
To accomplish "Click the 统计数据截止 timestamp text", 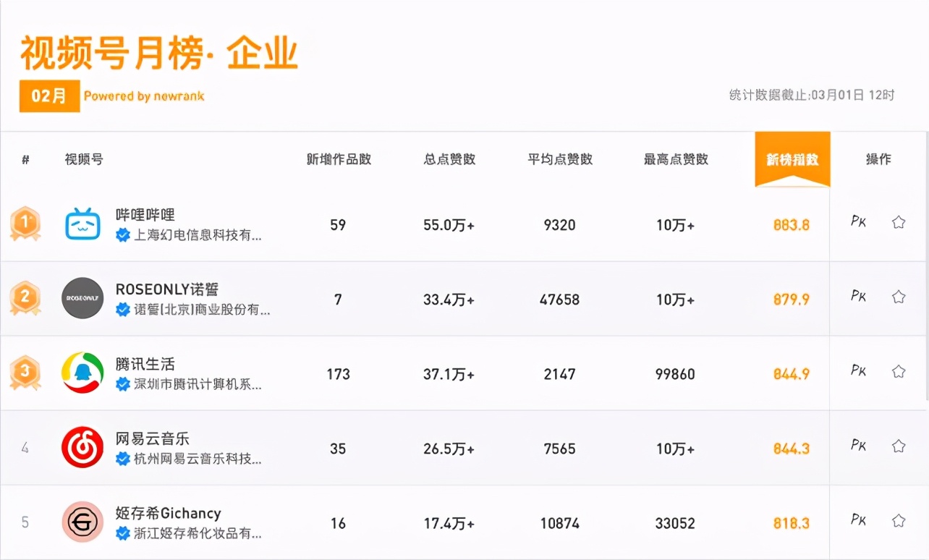I will [812, 95].
